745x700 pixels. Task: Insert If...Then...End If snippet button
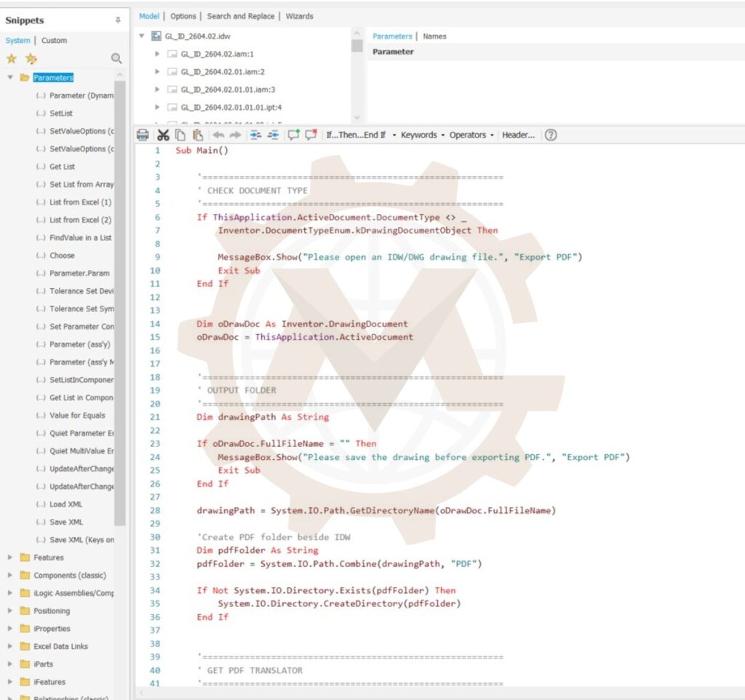click(x=355, y=135)
